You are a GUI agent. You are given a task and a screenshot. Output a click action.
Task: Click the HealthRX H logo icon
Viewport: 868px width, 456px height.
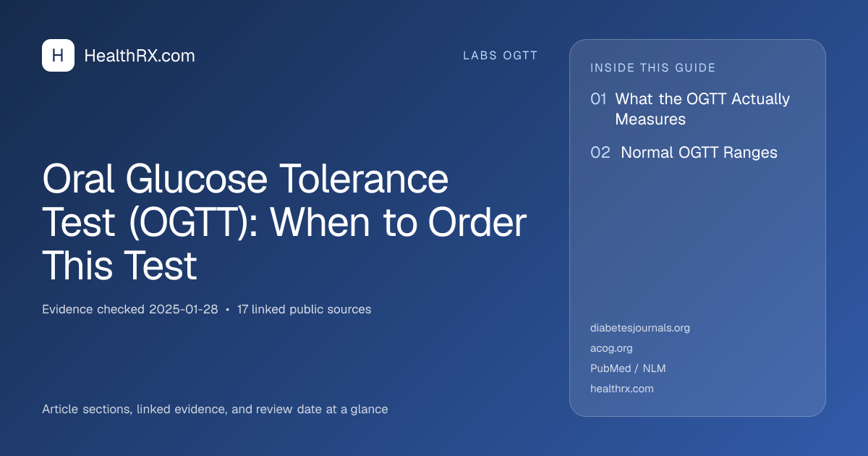point(58,56)
